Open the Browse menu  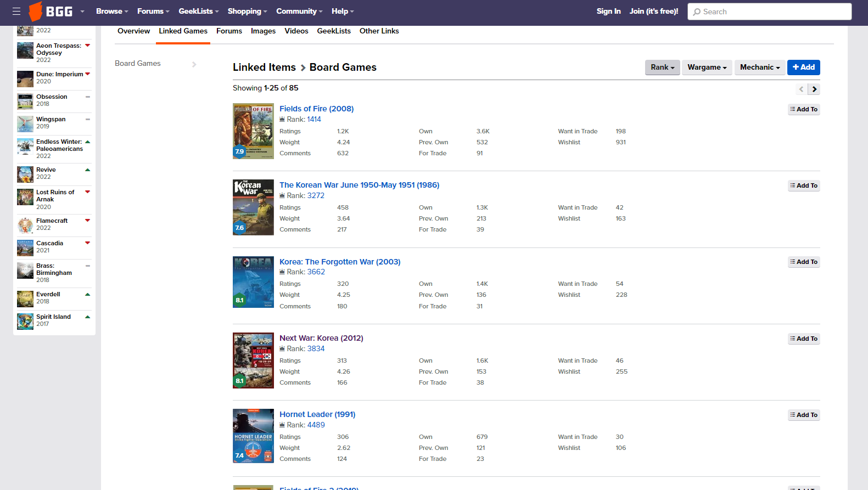[112, 11]
